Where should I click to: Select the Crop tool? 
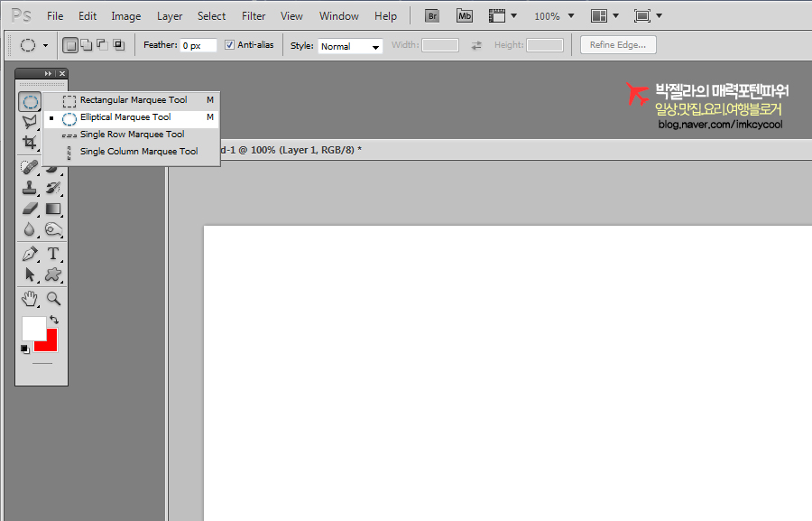30,142
